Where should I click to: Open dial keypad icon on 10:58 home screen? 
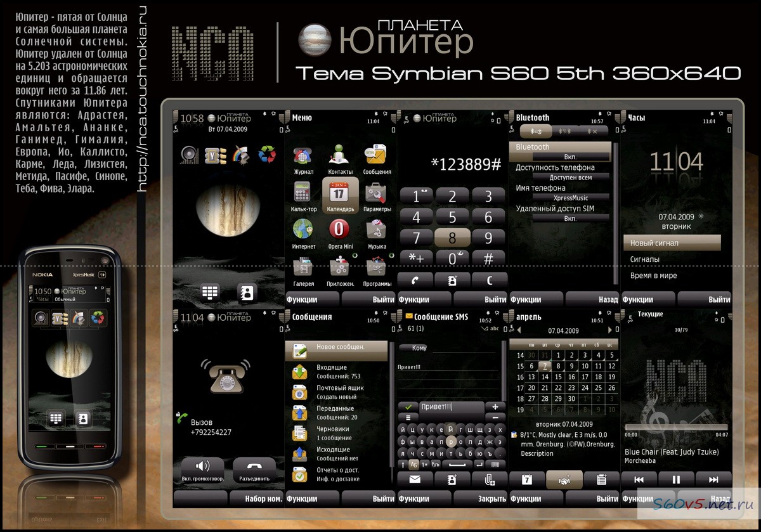click(x=210, y=292)
